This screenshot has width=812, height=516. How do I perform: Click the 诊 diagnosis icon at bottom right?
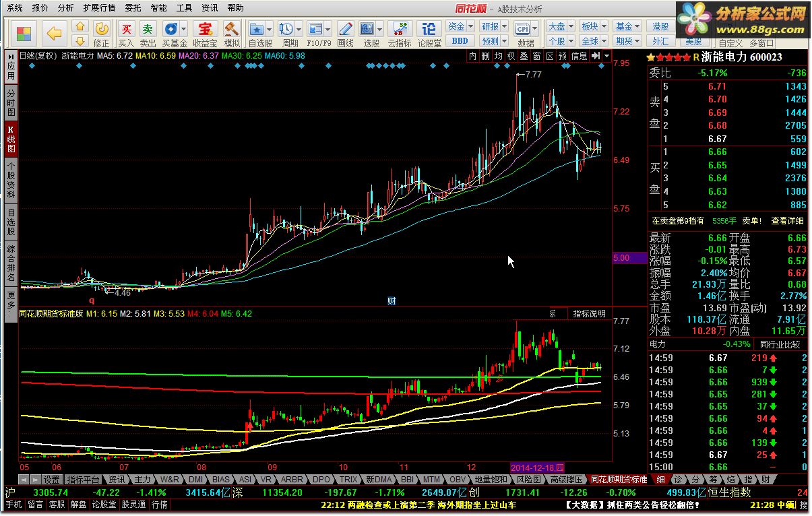pyautogui.click(x=677, y=480)
